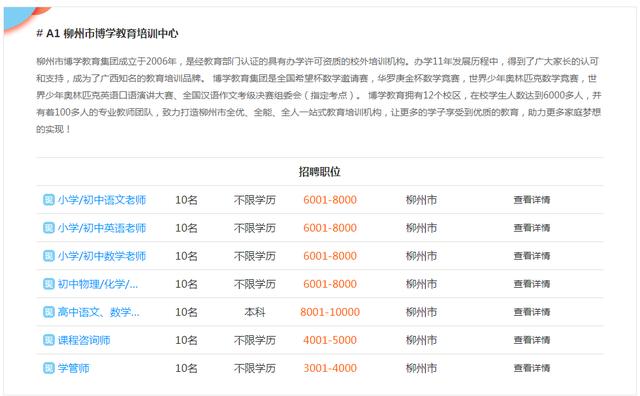Screen dimensions: 640x396
Task: Open 小学/初中英语老师 job link
Action: click(x=102, y=228)
